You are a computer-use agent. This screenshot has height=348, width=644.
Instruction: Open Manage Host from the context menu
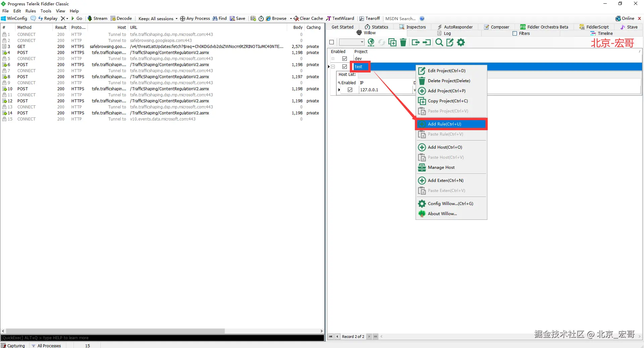(451, 167)
